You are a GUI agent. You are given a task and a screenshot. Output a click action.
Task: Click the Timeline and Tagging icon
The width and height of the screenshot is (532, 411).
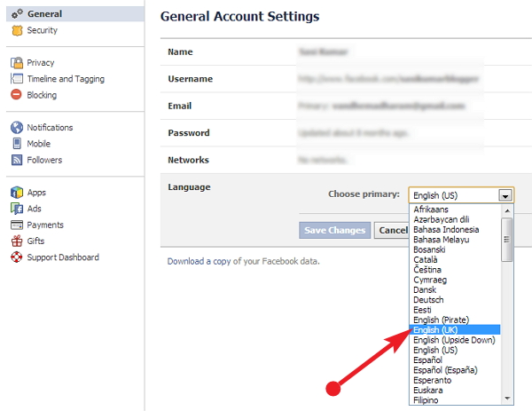point(17,79)
